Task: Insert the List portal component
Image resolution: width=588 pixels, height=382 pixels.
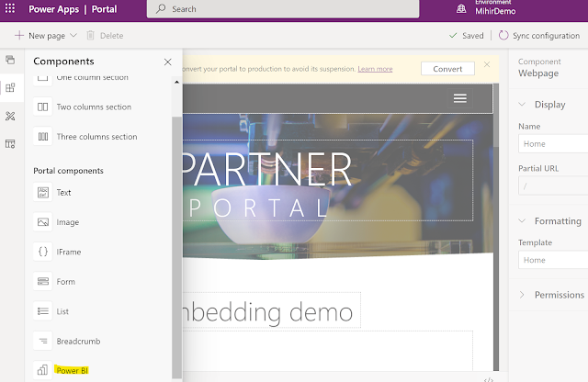Action: [x=52, y=311]
